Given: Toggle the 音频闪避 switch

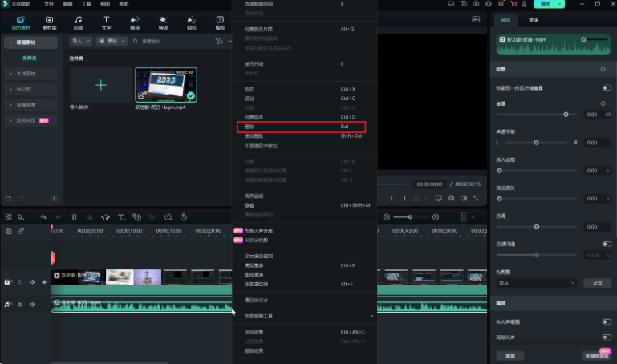Looking at the screenshot, I should coord(607,244).
